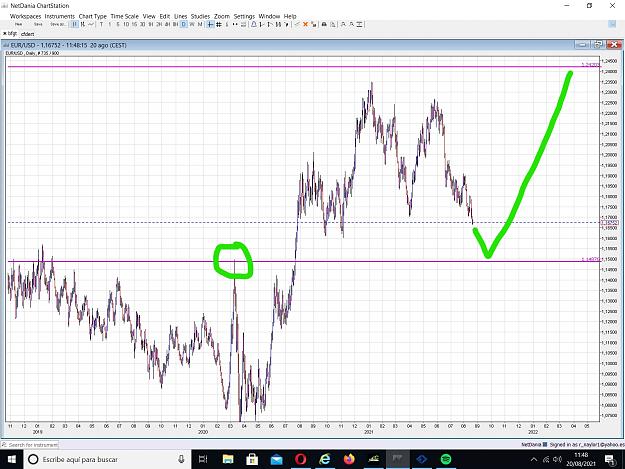
Task: Switch chart to line type icon
Action: pos(91,24)
